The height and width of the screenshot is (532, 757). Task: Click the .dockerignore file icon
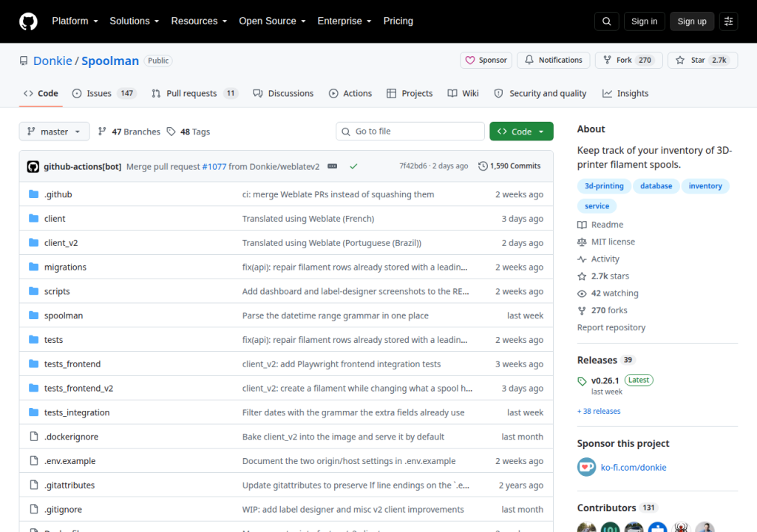pos(34,437)
